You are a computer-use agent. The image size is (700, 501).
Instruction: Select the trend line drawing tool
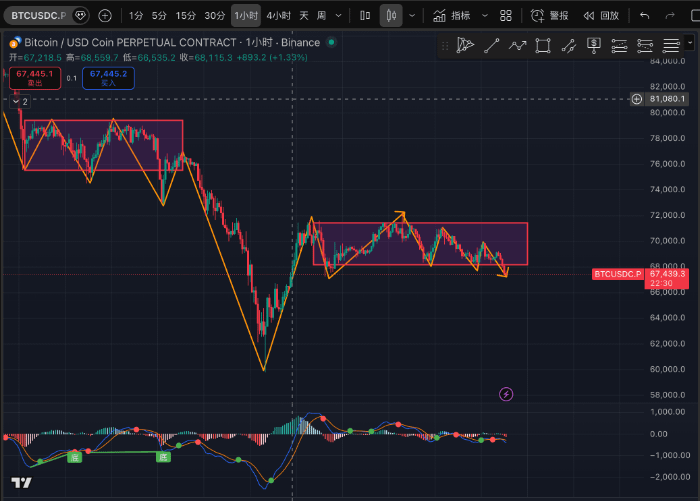(x=491, y=45)
